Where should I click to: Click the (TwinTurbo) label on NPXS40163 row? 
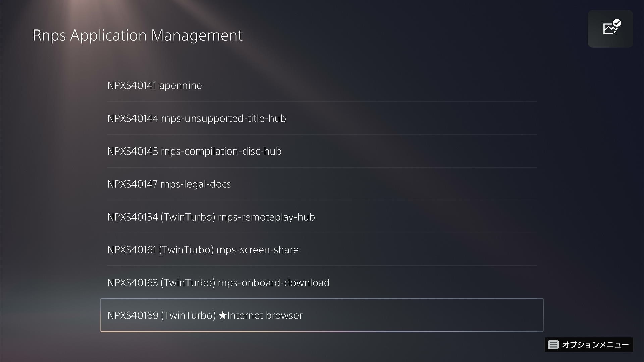pyautogui.click(x=188, y=283)
